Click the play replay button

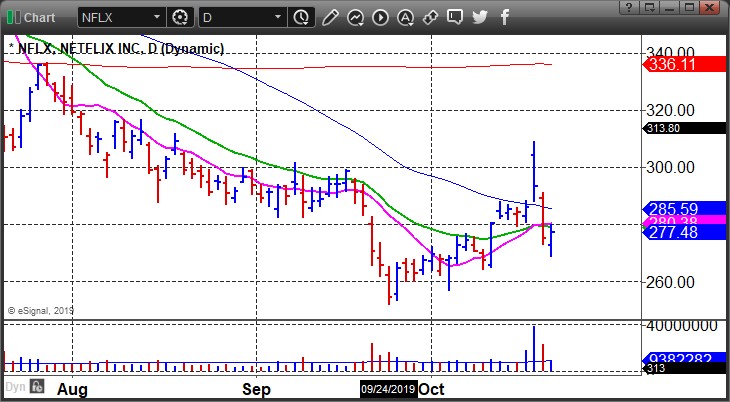pyautogui.click(x=380, y=18)
